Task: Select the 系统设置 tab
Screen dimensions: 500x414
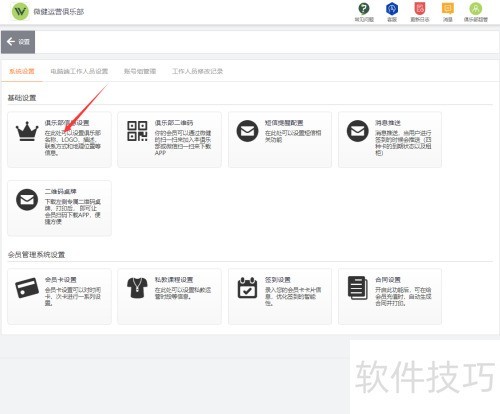Action: [22, 71]
